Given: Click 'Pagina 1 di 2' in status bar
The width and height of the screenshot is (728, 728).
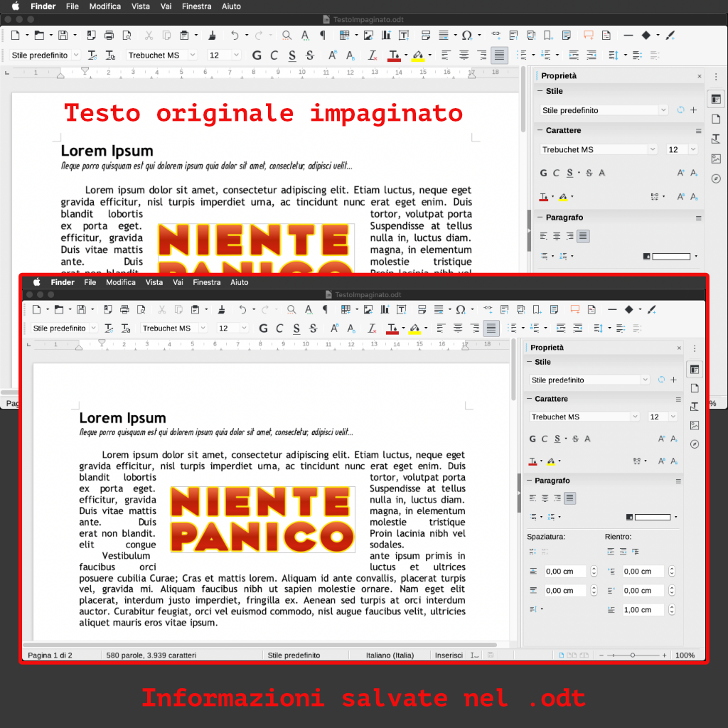Looking at the screenshot, I should [50, 655].
